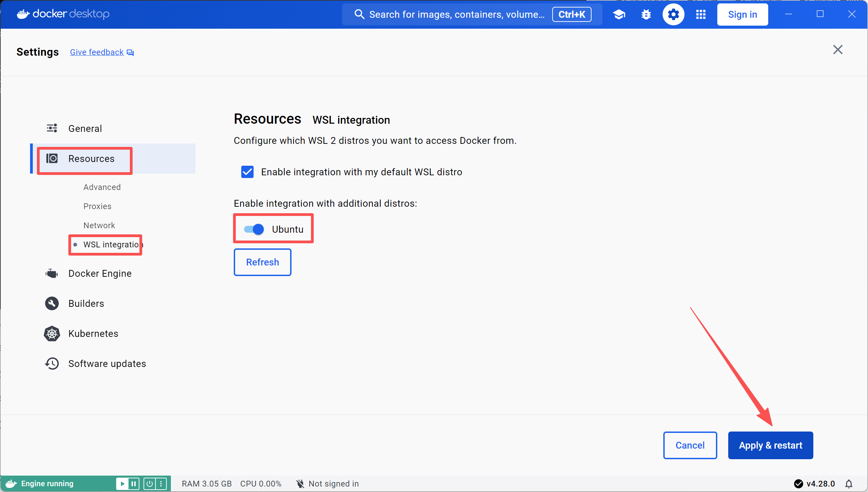868x492 pixels.
Task: Click the Settings gear icon in header
Action: click(x=673, y=14)
